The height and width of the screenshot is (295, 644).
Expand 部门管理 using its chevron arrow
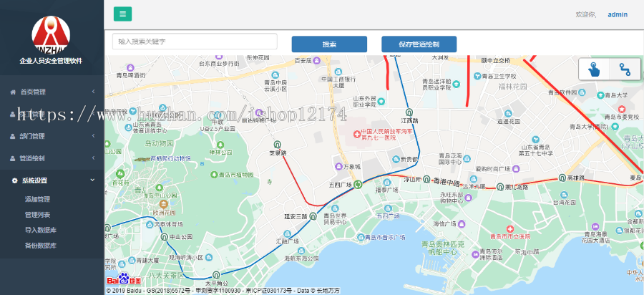93,136
